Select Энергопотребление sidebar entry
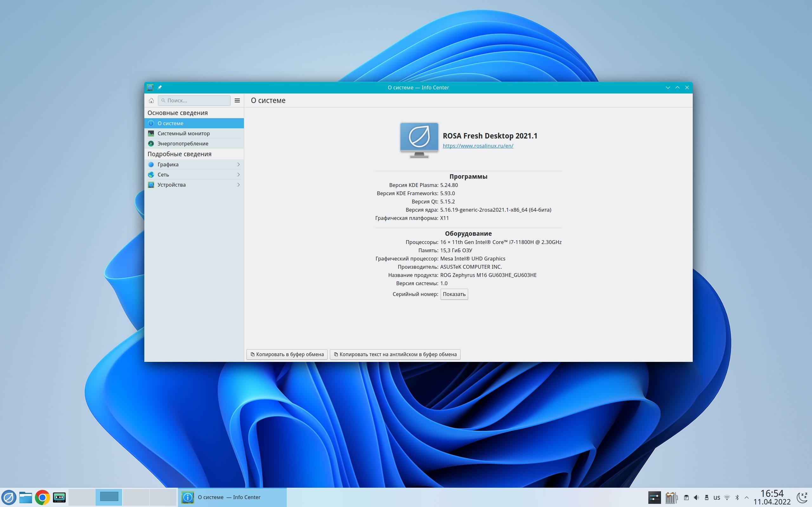 coord(183,144)
